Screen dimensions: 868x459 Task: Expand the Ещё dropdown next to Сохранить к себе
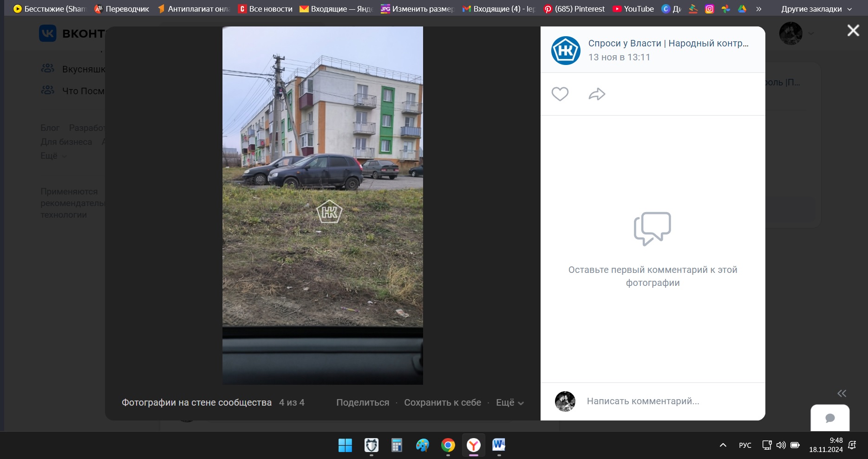coord(509,402)
